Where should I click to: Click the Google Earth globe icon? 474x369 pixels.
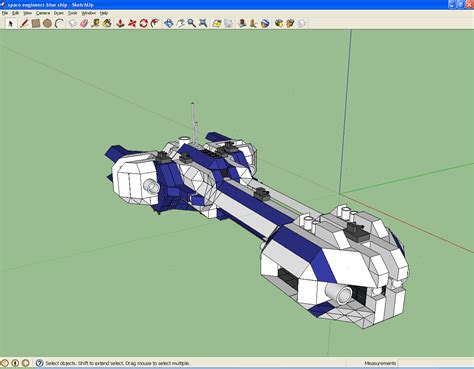click(x=265, y=23)
